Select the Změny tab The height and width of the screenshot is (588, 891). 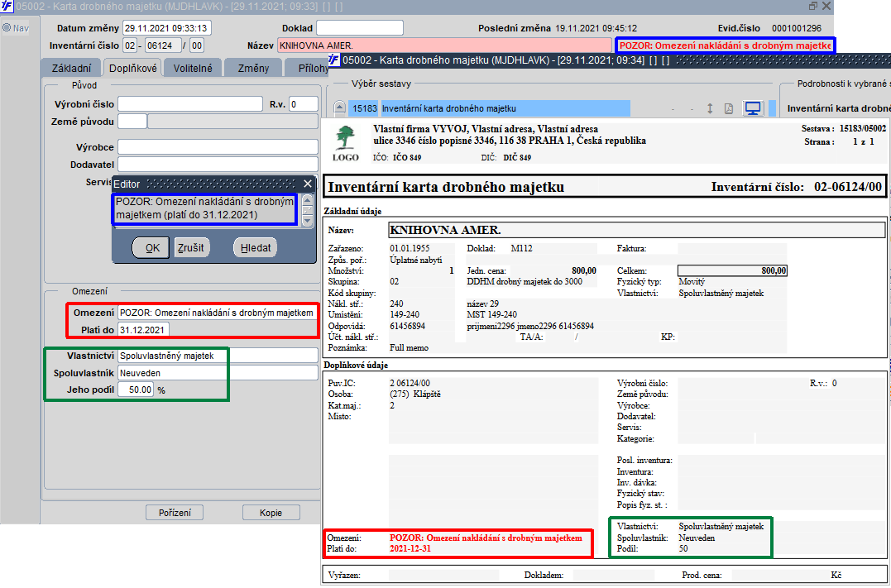coord(253,68)
